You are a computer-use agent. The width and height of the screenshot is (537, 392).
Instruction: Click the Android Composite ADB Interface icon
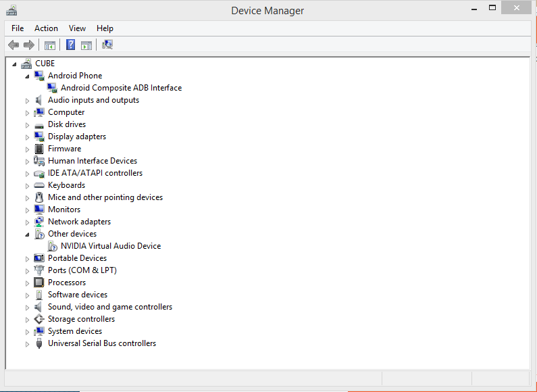(52, 88)
